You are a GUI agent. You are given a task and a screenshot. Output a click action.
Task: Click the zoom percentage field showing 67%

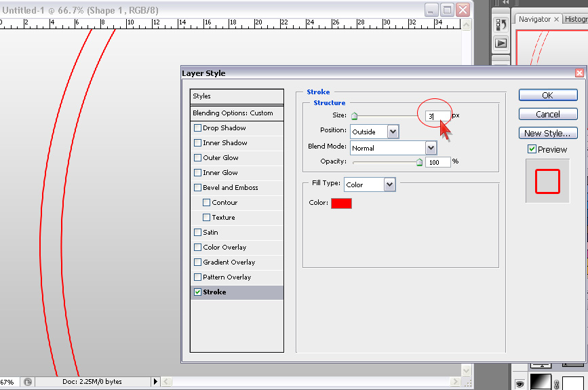[x=7, y=382]
